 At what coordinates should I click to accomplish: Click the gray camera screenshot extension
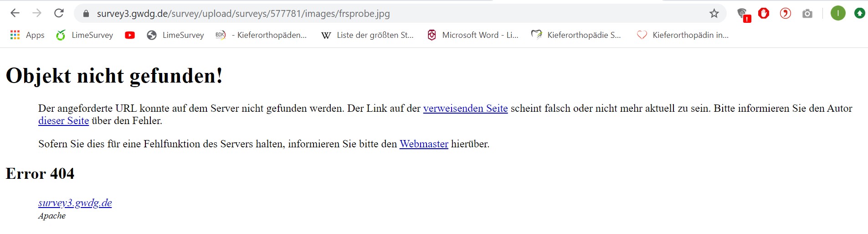click(x=807, y=14)
